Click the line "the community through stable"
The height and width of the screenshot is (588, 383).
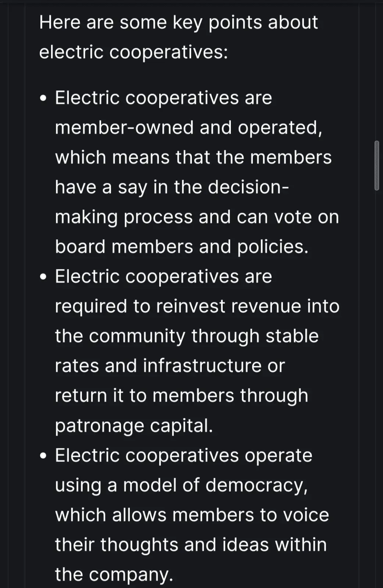coord(187,336)
